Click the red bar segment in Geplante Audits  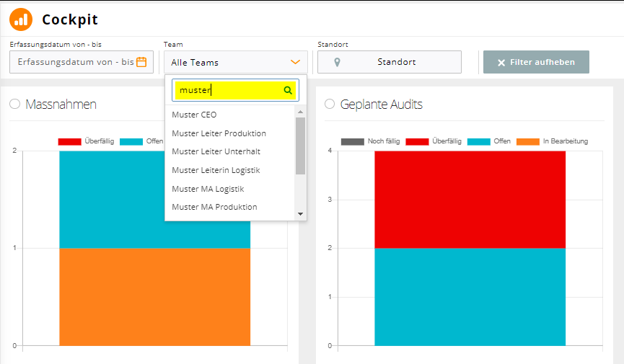pyautogui.click(x=470, y=200)
